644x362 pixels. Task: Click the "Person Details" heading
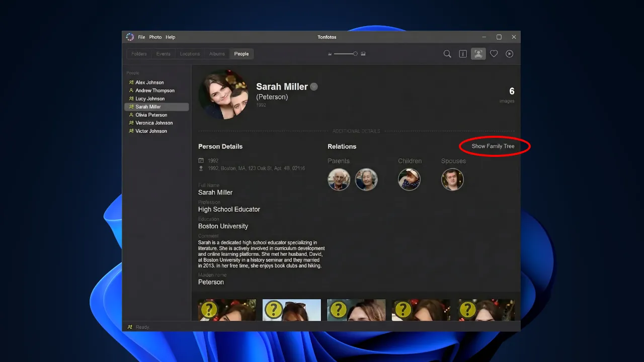pos(220,146)
